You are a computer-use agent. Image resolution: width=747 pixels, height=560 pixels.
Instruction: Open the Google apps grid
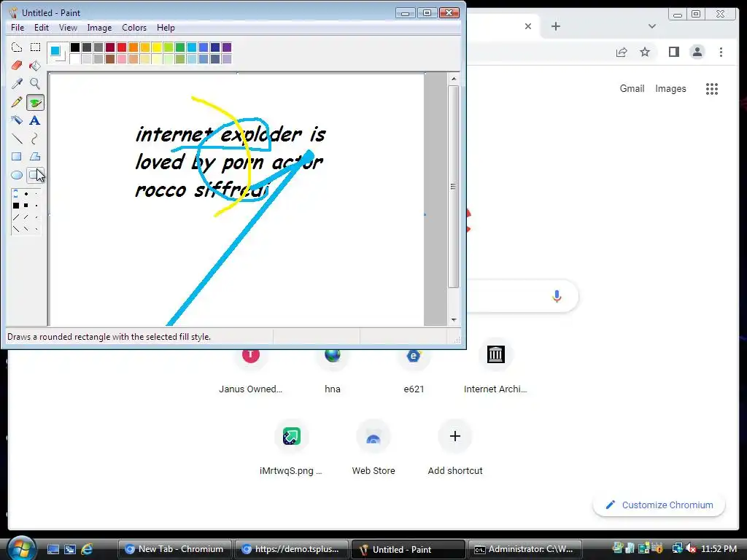pyautogui.click(x=712, y=88)
